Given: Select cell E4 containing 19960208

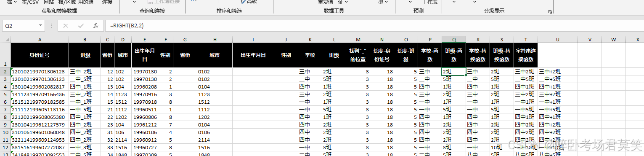Looking at the screenshot, I should 145,87.
